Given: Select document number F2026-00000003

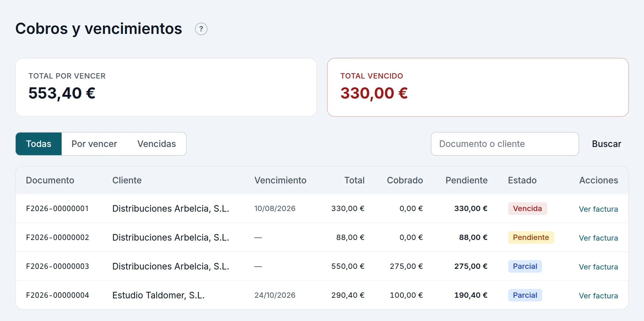Looking at the screenshot, I should (57, 266).
